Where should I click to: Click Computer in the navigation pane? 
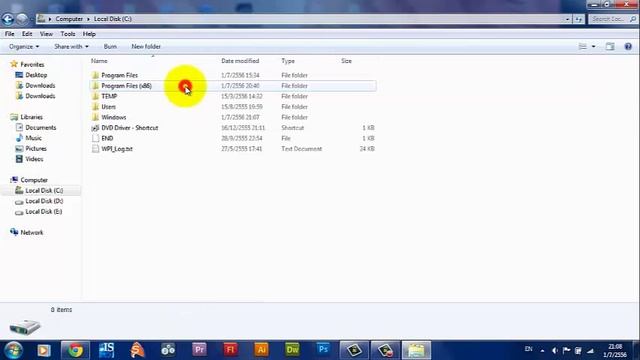pos(34,180)
